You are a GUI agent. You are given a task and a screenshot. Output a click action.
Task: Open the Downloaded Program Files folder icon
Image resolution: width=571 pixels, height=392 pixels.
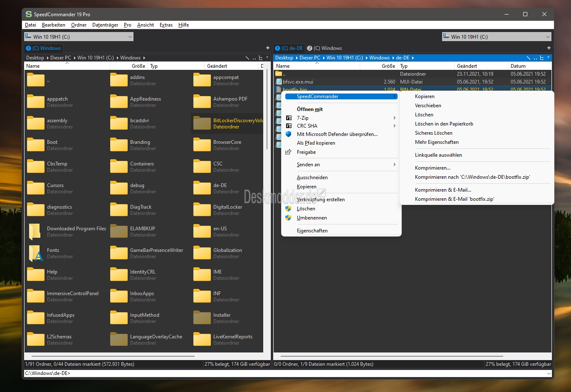[x=35, y=232]
